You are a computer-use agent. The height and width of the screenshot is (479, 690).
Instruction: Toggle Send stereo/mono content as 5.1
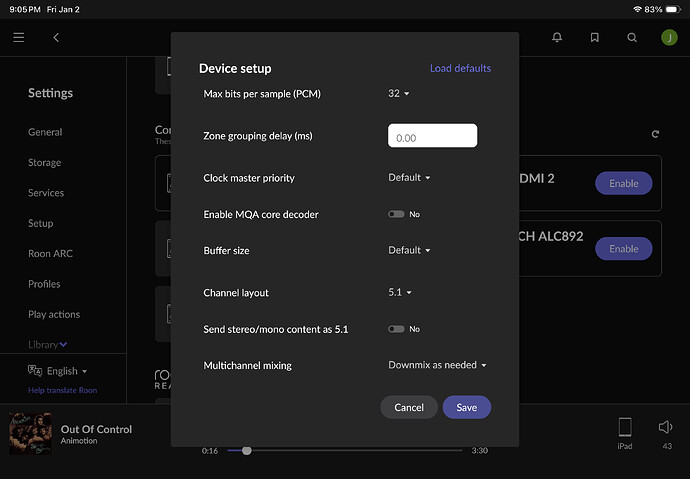(397, 329)
